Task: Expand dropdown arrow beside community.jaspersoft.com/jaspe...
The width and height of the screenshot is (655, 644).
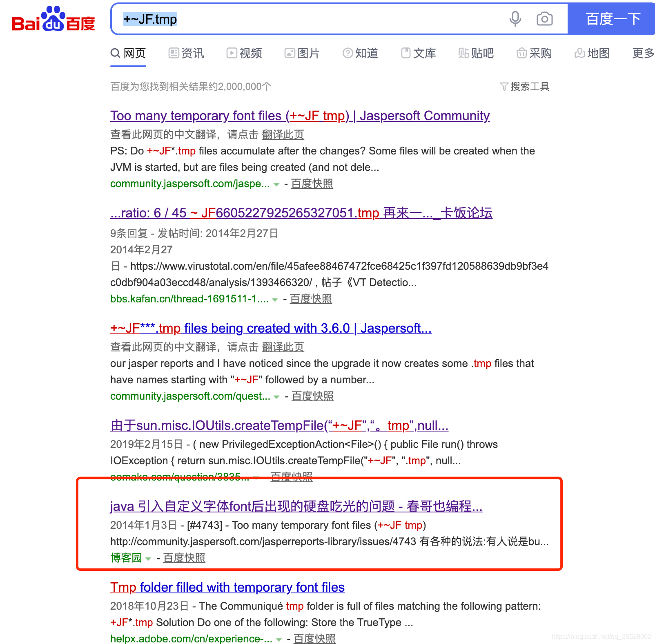Action: pos(276,185)
